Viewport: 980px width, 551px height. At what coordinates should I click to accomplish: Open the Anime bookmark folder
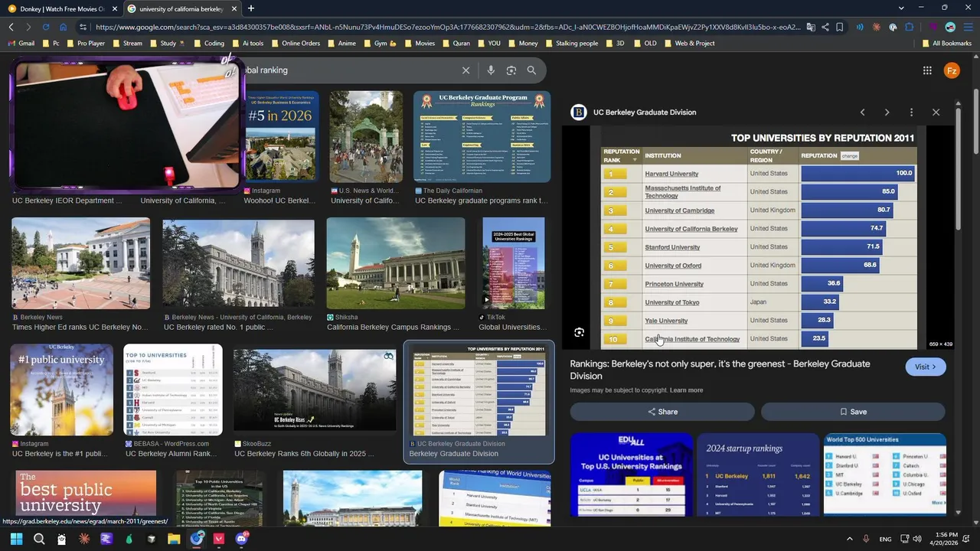(x=341, y=44)
